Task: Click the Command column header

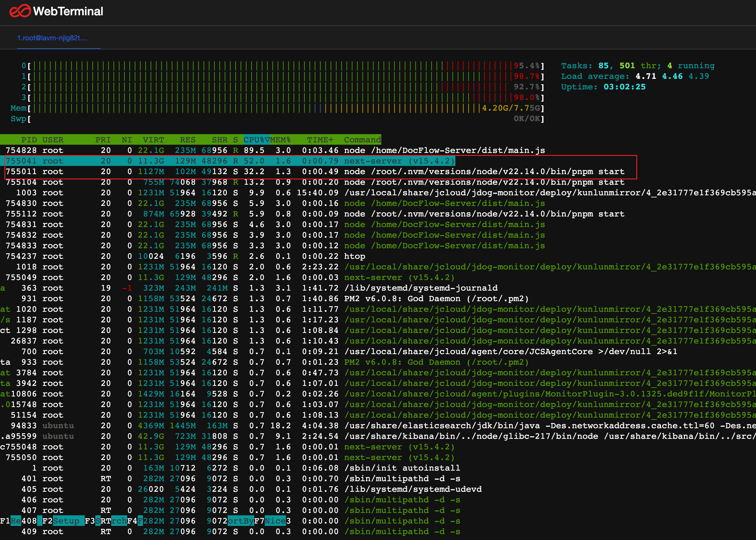Action: coord(362,140)
